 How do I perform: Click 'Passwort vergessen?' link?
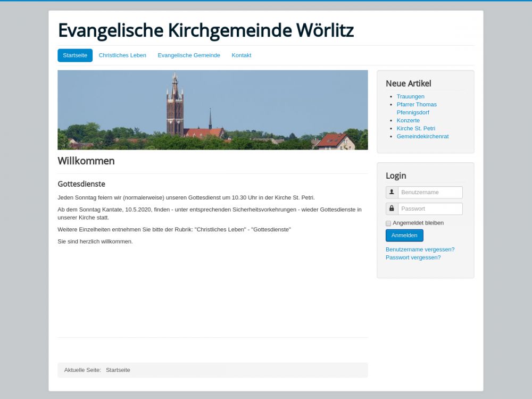(x=413, y=257)
